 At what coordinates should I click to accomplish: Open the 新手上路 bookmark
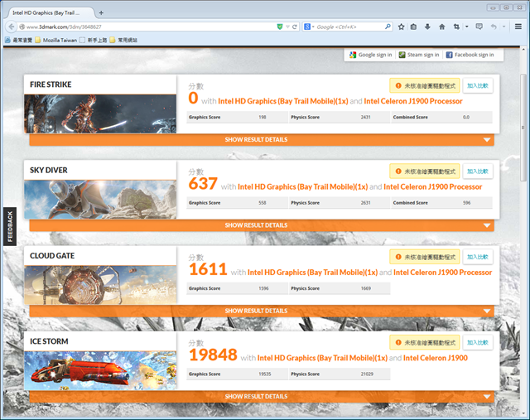94,40
